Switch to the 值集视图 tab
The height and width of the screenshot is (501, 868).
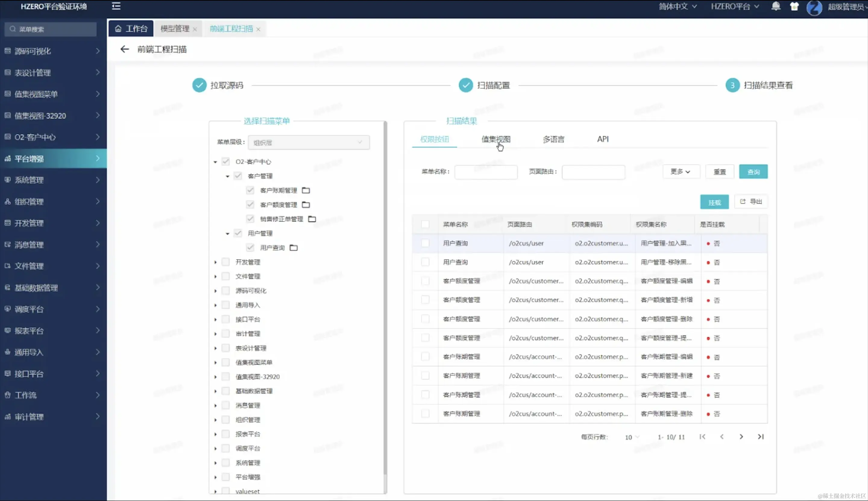(496, 139)
